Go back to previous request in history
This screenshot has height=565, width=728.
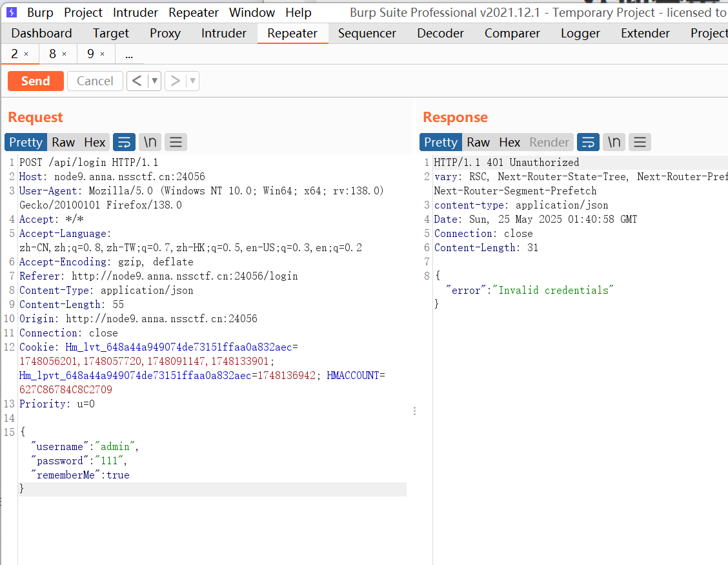136,81
